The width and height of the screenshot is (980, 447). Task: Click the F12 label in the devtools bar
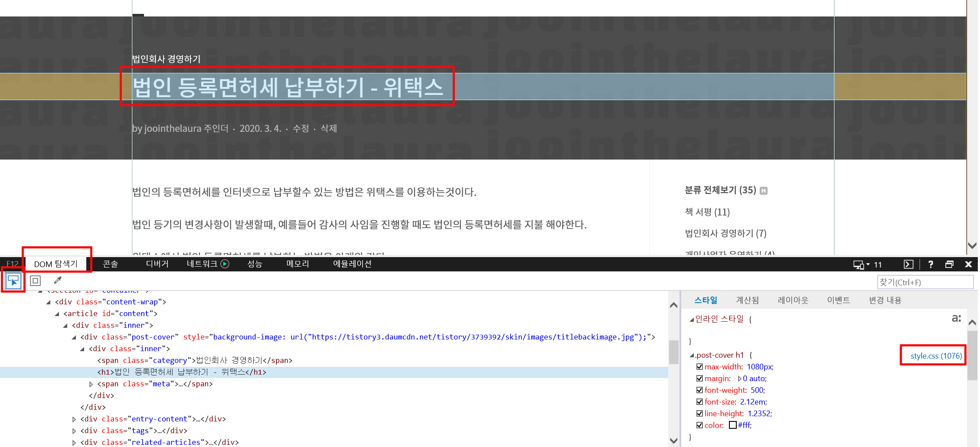click(x=13, y=264)
